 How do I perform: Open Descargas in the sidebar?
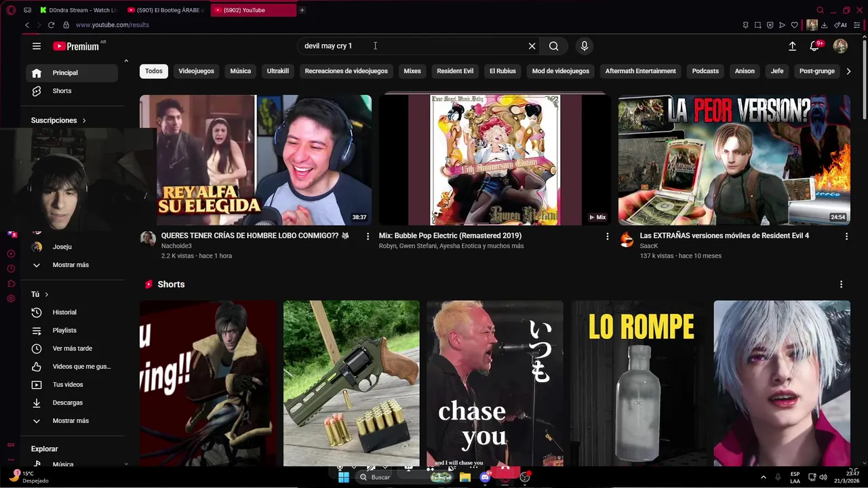click(x=72, y=403)
